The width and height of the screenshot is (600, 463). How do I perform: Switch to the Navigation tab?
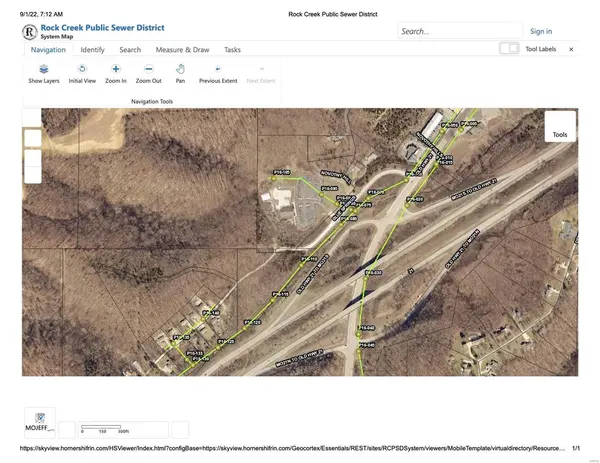coord(48,50)
